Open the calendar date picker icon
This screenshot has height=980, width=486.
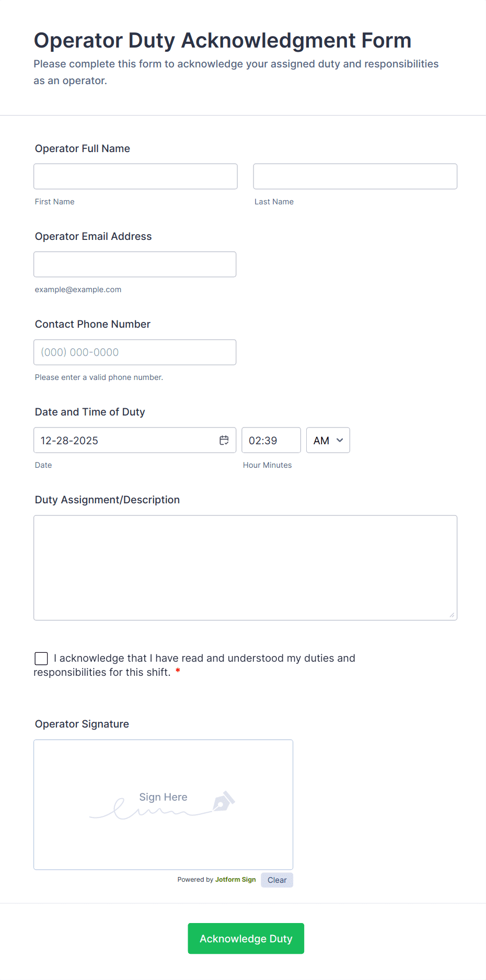pyautogui.click(x=224, y=440)
